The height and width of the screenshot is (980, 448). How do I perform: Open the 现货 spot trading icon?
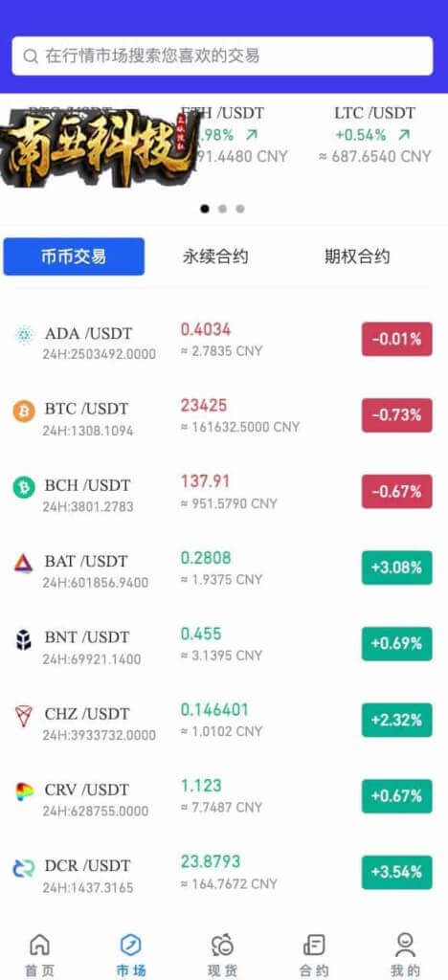click(222, 944)
